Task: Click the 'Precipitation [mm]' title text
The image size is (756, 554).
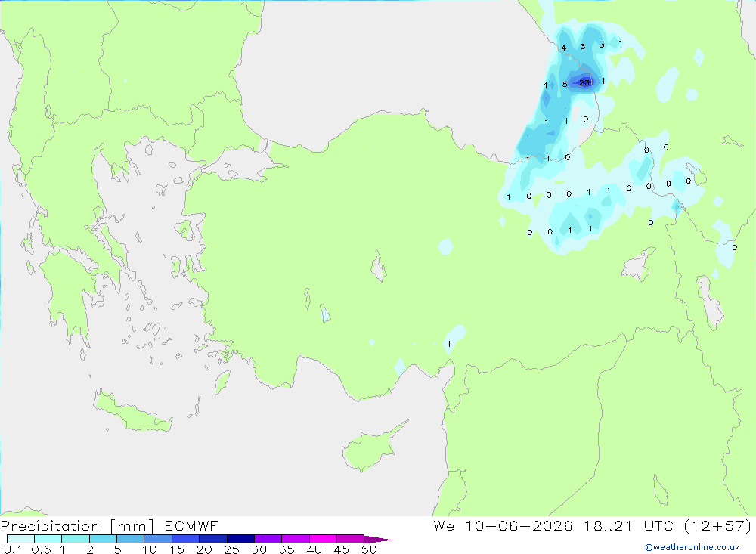Action: (x=77, y=526)
